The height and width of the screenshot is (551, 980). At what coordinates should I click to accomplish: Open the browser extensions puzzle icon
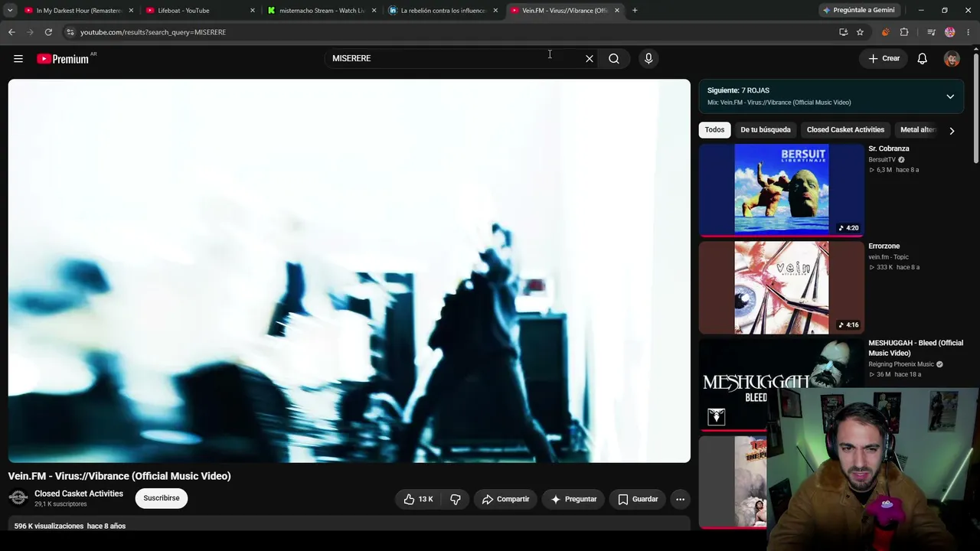coord(904,32)
